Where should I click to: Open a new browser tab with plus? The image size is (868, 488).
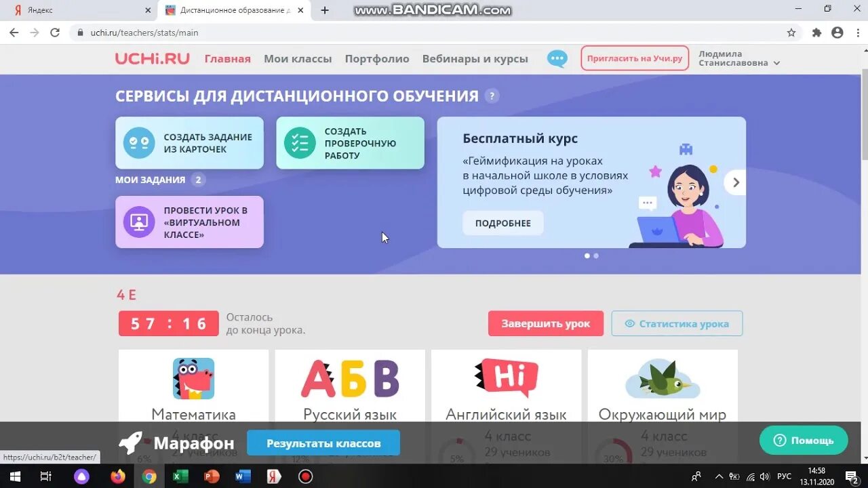(325, 10)
